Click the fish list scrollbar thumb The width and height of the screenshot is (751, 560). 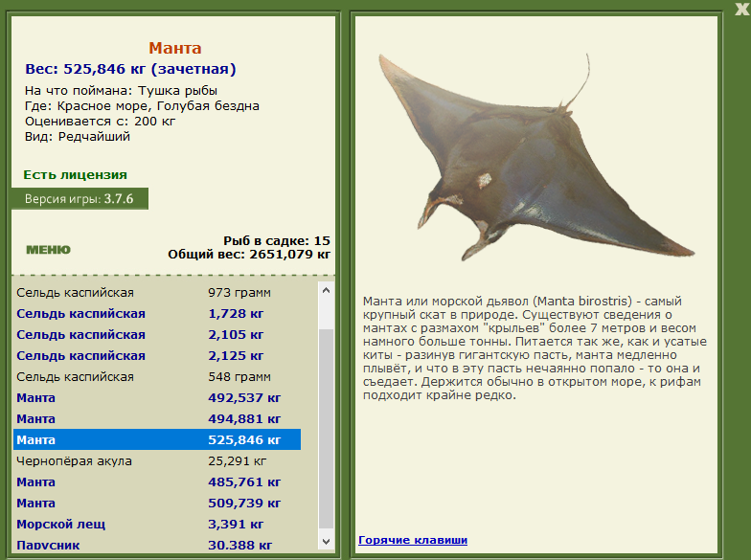(326, 431)
